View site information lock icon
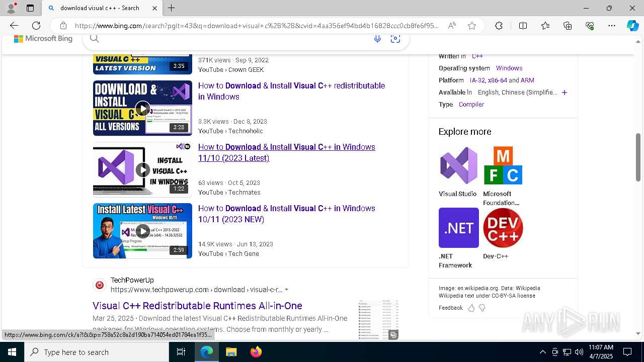This screenshot has height=362, width=644. pyautogui.click(x=63, y=26)
